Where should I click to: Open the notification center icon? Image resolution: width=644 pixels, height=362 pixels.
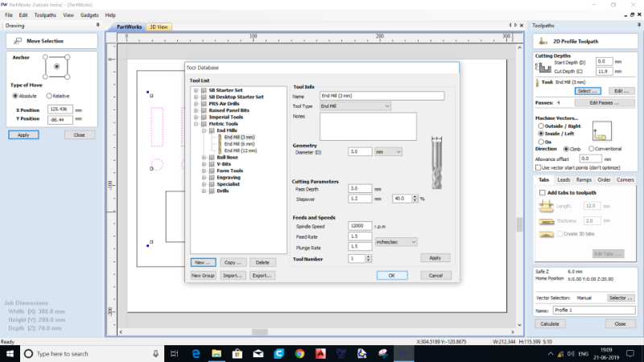coord(630,353)
